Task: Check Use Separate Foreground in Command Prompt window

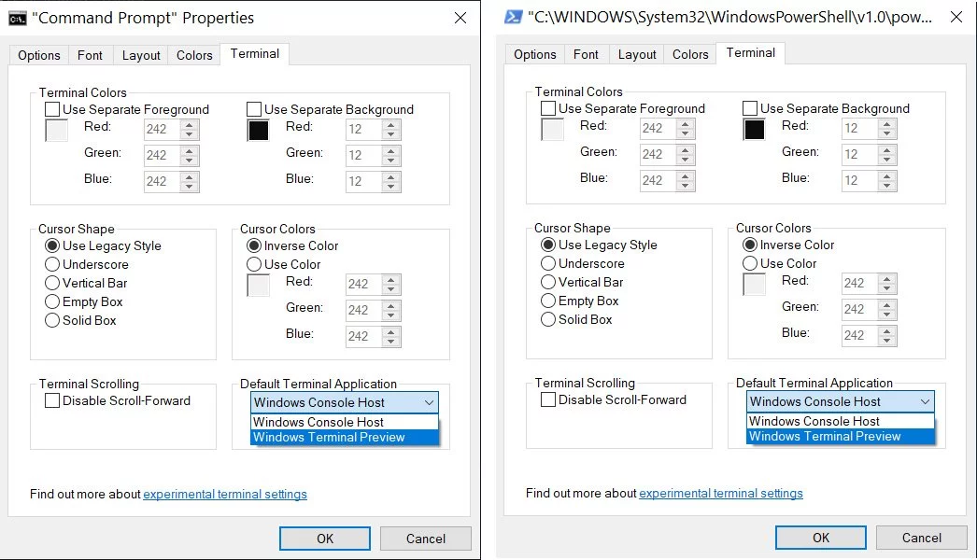Action: (52, 109)
